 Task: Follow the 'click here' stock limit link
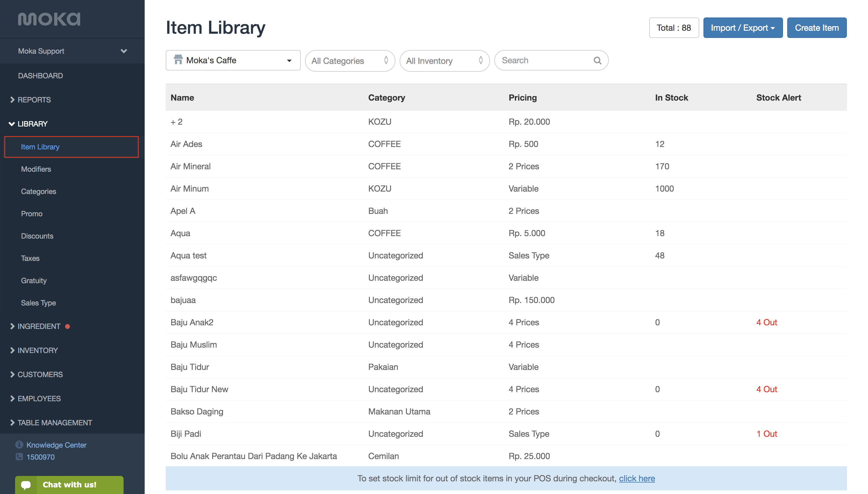[637, 478]
